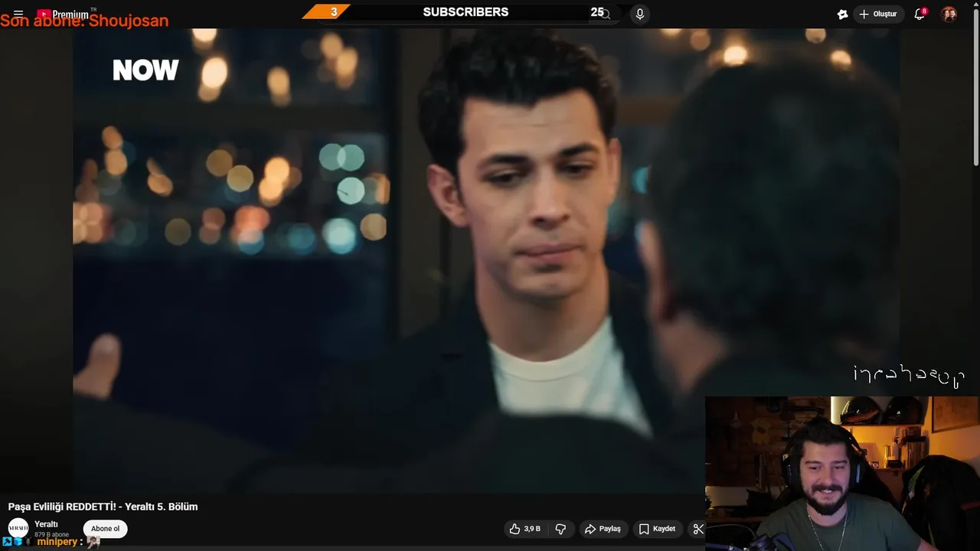Open the hamburger guide menu

coord(18,14)
